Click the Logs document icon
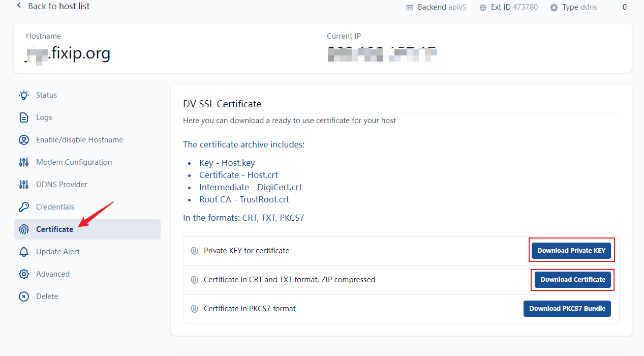Viewport: 644px width, 356px height. tap(24, 117)
